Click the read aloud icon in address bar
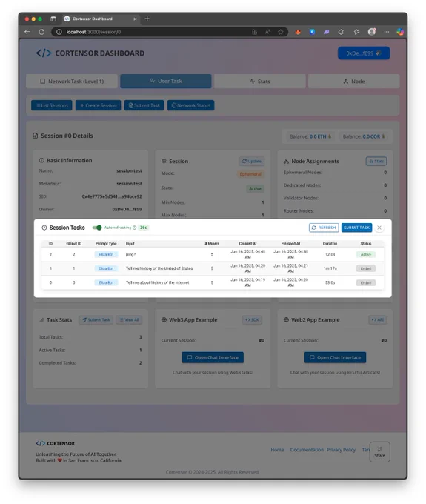The image size is (426, 504). coord(267,32)
